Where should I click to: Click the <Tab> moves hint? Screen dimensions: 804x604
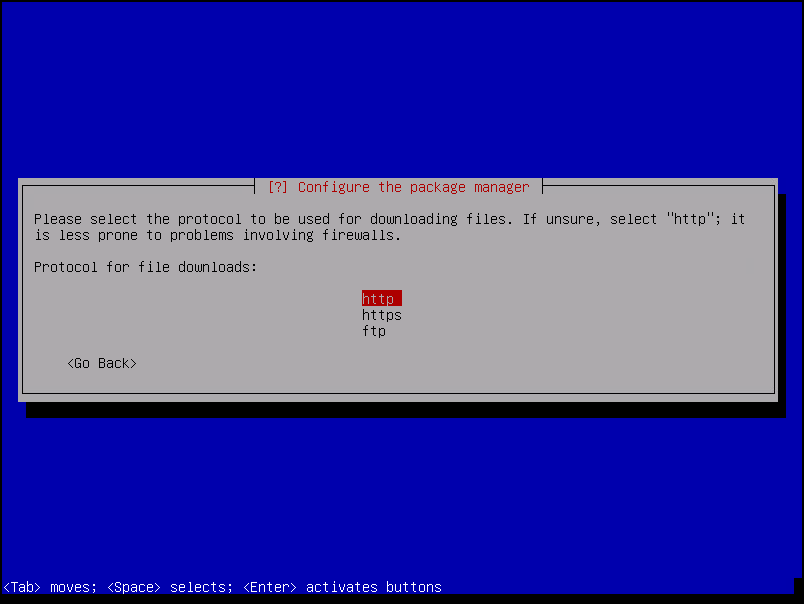tap(50, 587)
